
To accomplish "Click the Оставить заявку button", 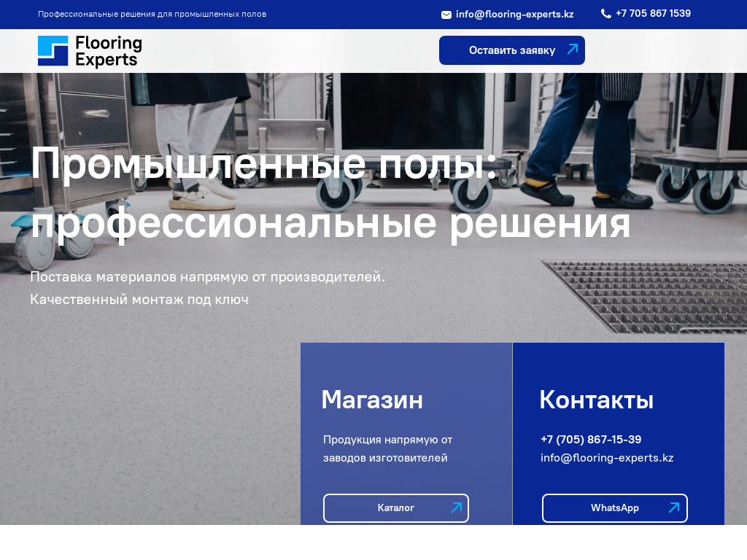I will tap(511, 50).
